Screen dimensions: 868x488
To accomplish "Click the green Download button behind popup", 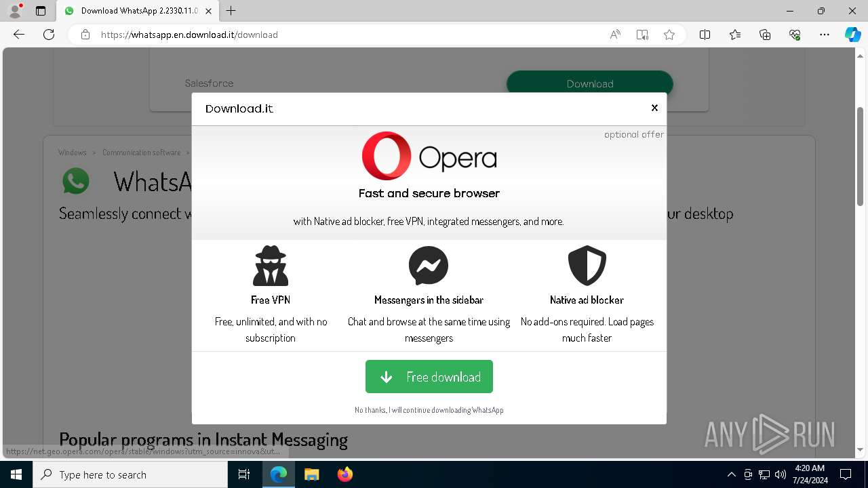I will point(590,83).
